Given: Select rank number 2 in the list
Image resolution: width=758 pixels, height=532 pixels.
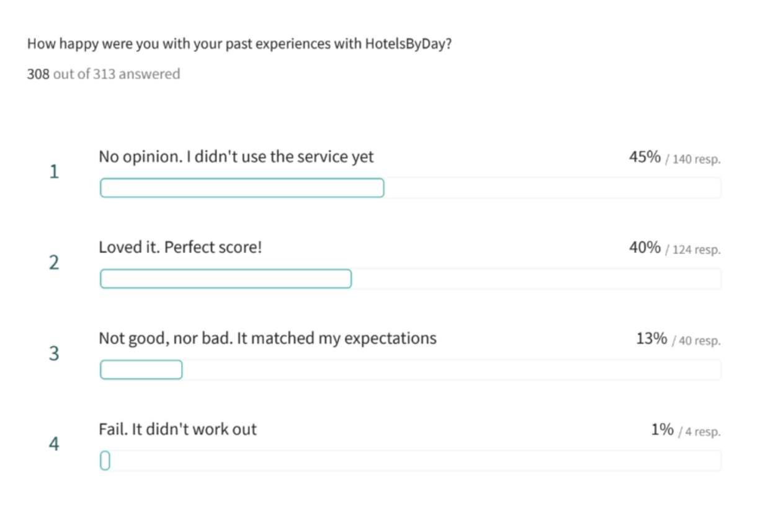Looking at the screenshot, I should (x=54, y=263).
